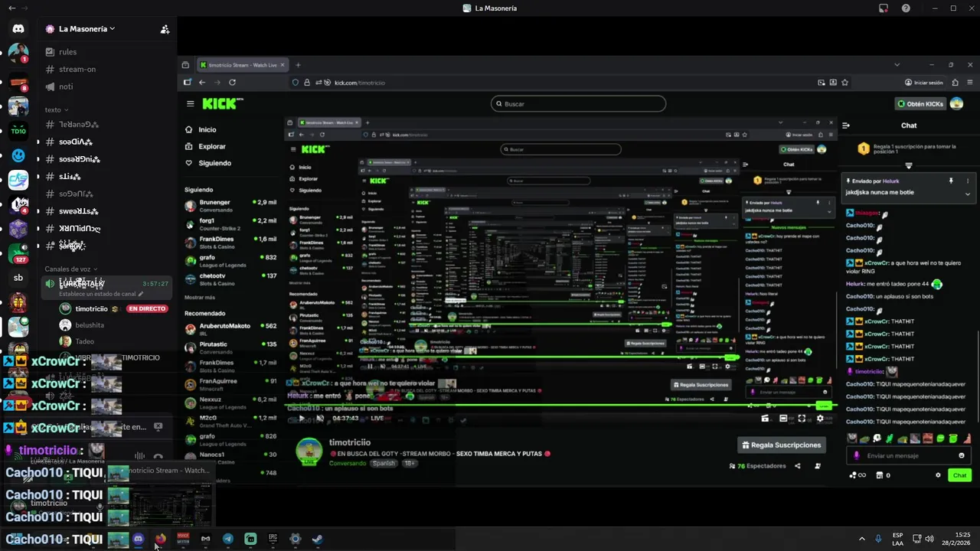Open Firefox sidebar icon left of back arrow

pyautogui.click(x=188, y=82)
